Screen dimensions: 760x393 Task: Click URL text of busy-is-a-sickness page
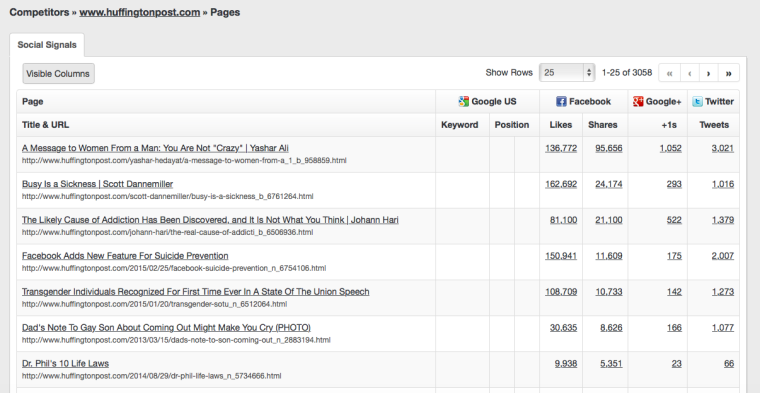(x=167, y=196)
